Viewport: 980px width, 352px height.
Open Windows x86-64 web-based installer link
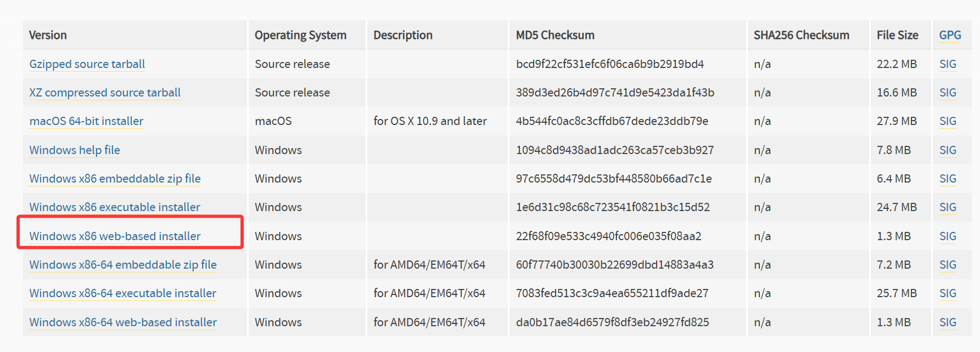123,322
